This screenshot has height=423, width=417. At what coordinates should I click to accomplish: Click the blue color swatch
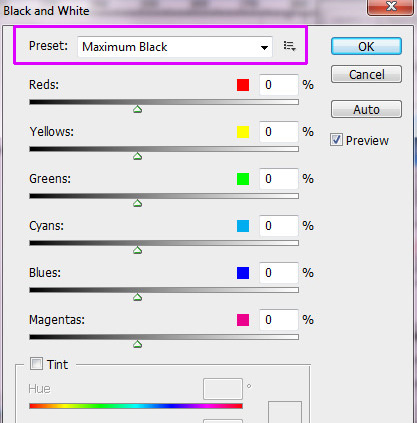pyautogui.click(x=243, y=273)
